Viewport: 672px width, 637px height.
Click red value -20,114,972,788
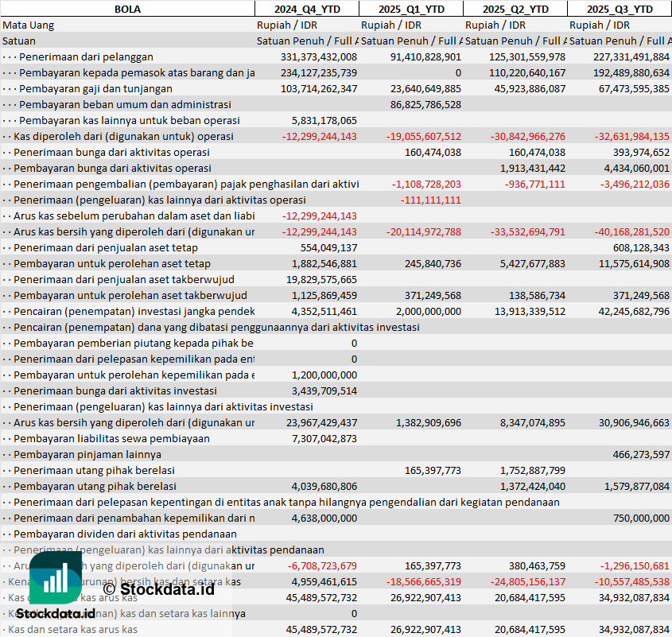click(x=423, y=231)
